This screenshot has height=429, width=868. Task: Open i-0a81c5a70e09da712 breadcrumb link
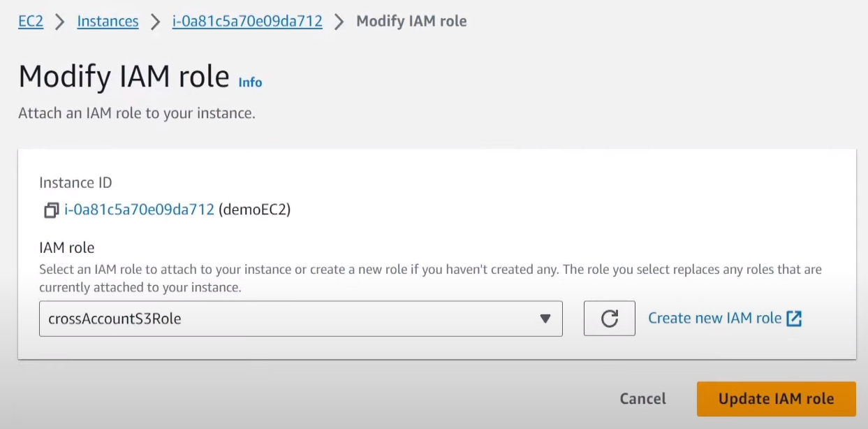pyautogui.click(x=247, y=22)
